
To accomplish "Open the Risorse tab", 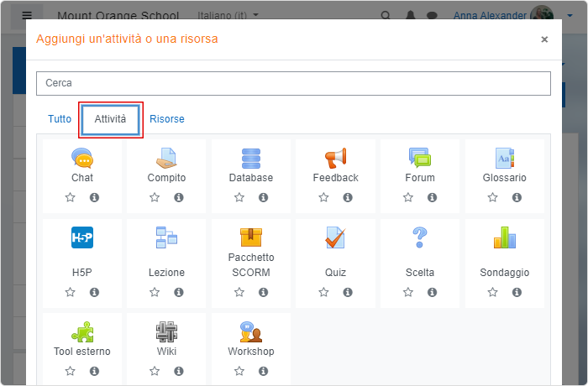I will click(167, 119).
